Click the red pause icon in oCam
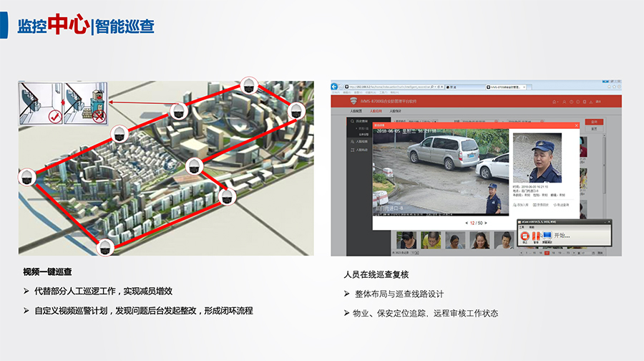 (x=536, y=235)
